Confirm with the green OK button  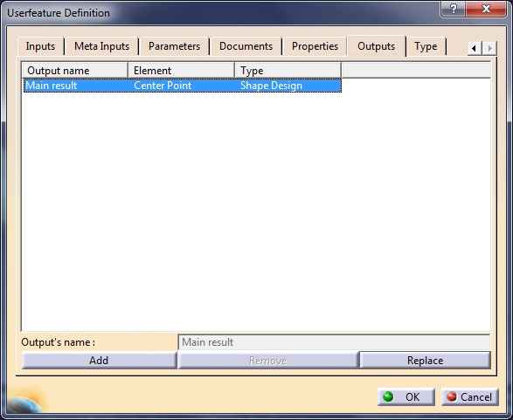pyautogui.click(x=406, y=396)
